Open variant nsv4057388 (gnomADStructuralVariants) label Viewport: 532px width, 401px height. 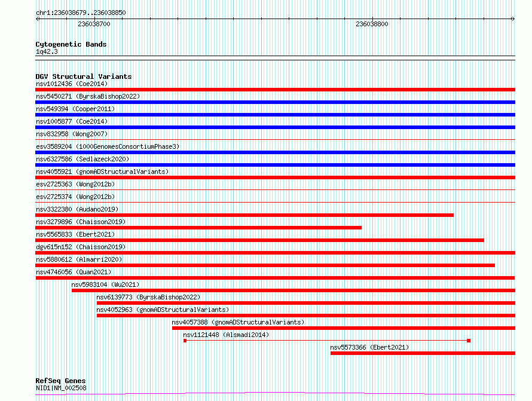238,322
